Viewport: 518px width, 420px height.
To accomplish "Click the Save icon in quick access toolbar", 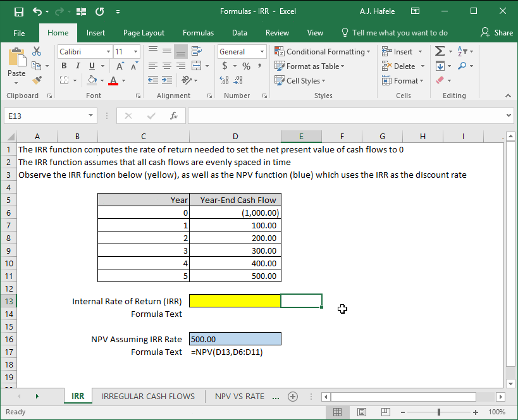I will pyautogui.click(x=19, y=12).
